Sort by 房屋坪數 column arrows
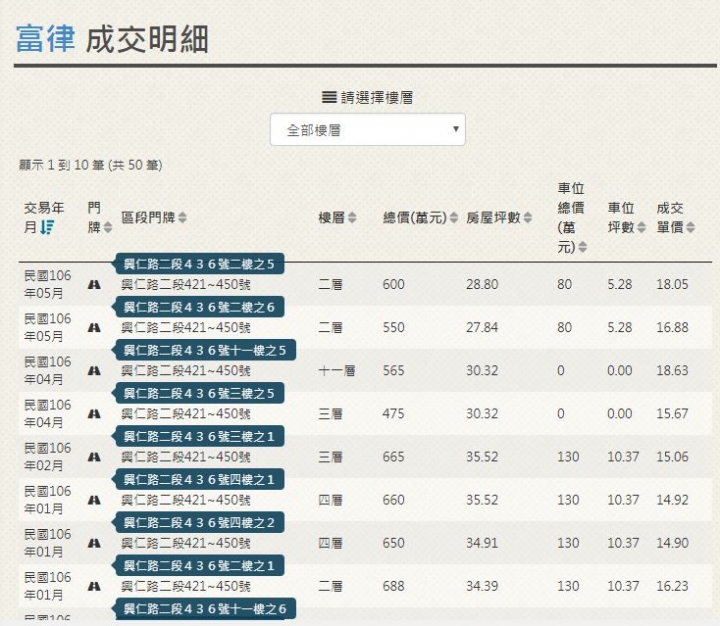 tap(528, 218)
